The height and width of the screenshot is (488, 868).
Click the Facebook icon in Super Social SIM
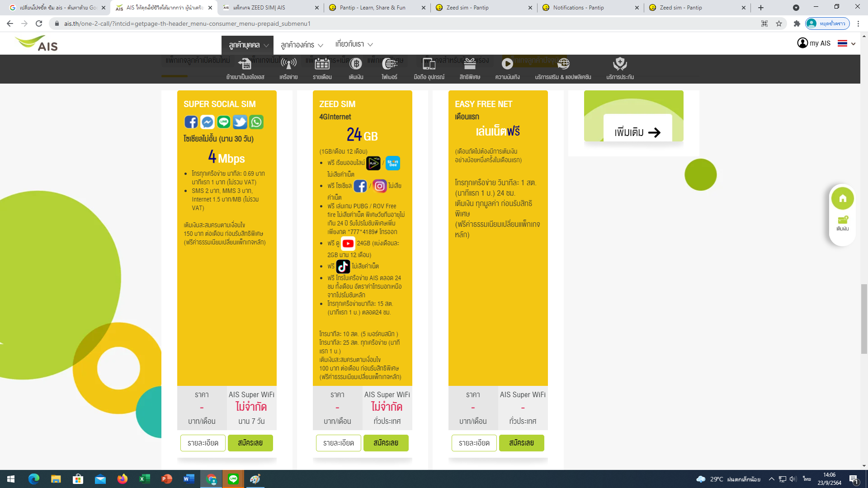tap(191, 122)
